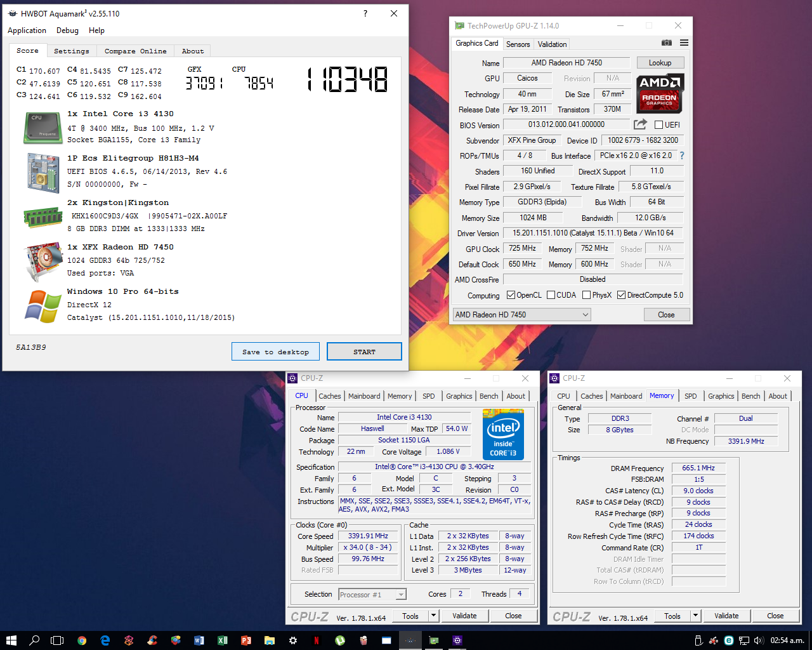Image resolution: width=812 pixels, height=650 pixels.
Task: Open Word from the taskbar
Action: point(199,640)
